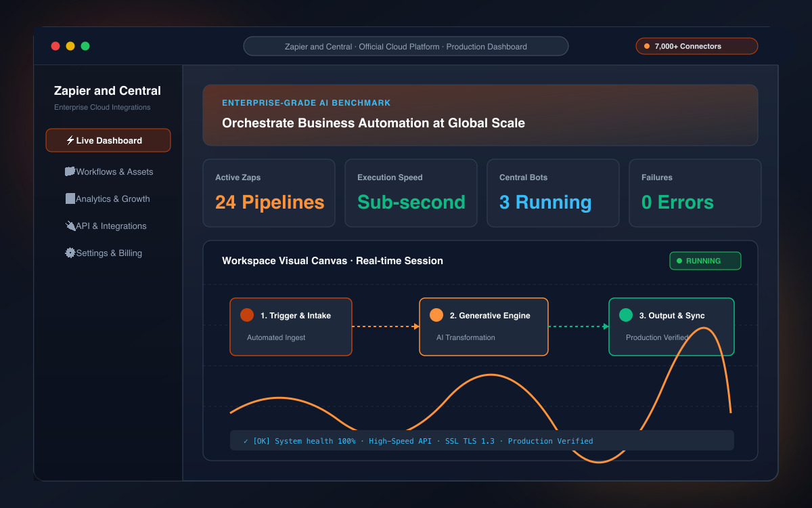
Task: Click the yellow minimize window dot
Action: coord(70,46)
